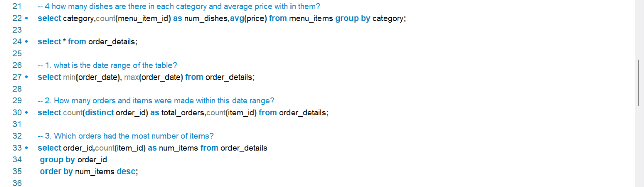Click the num_dishes alias on line 22
The image size is (644, 187).
point(206,18)
